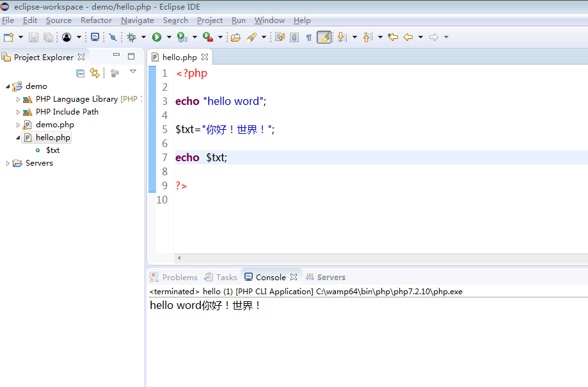Maximize the Project Explorer panel

[x=131, y=57]
